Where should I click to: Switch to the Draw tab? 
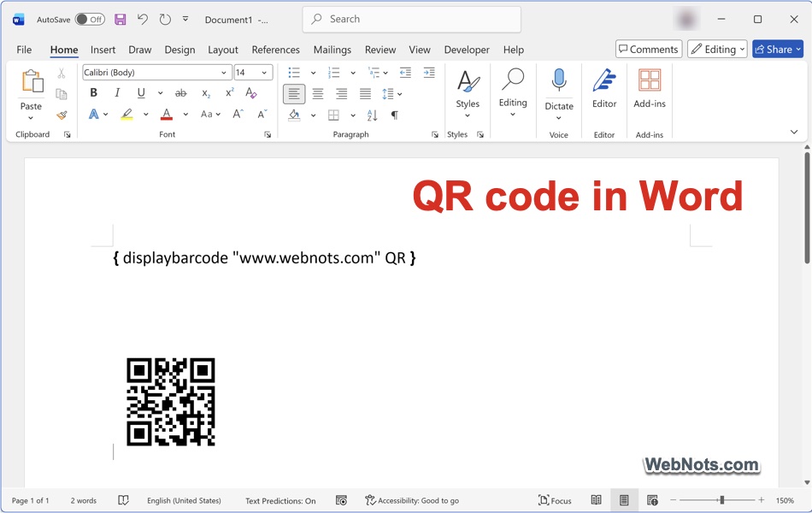[140, 50]
